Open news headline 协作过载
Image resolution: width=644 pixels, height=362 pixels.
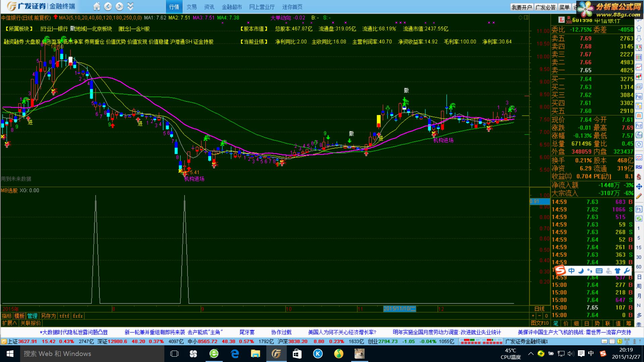tap(281, 332)
